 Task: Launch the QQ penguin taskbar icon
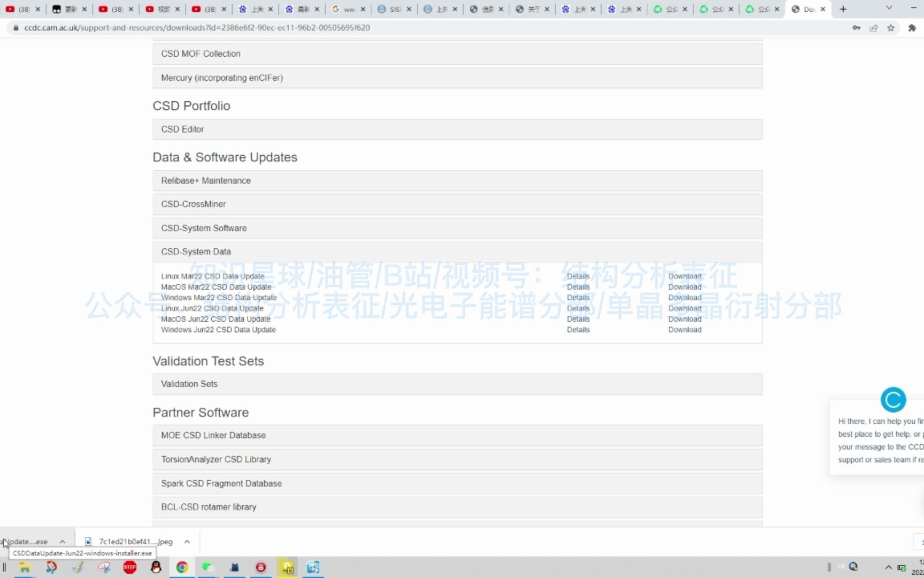coord(156,567)
